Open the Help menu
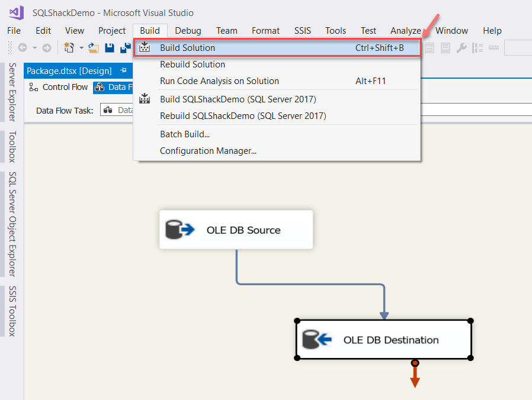Screen dimensions: 532x400 coord(492,31)
